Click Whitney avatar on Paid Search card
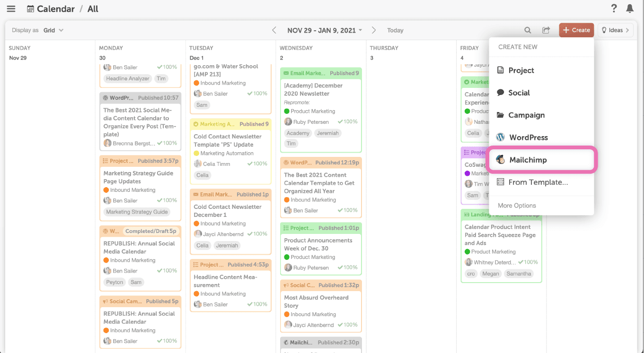This screenshot has height=353, width=644. point(468,262)
